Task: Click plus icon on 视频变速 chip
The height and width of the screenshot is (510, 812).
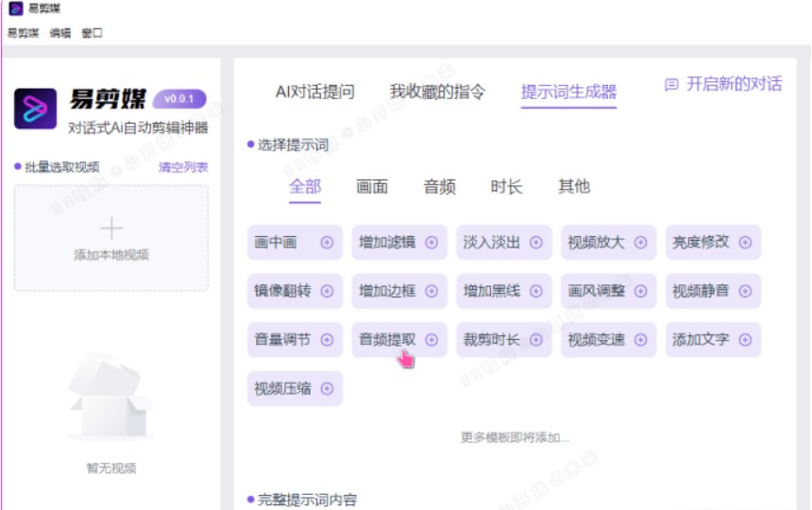Action: click(x=640, y=340)
